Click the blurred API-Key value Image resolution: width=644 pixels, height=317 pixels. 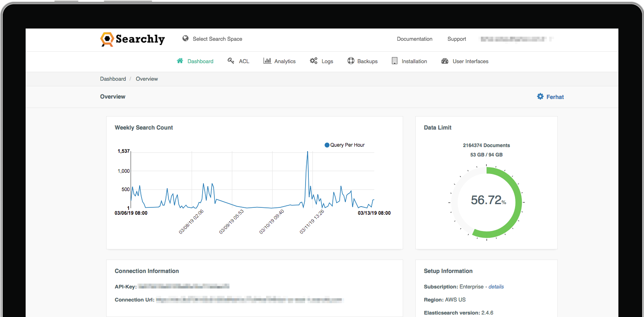coord(183,286)
